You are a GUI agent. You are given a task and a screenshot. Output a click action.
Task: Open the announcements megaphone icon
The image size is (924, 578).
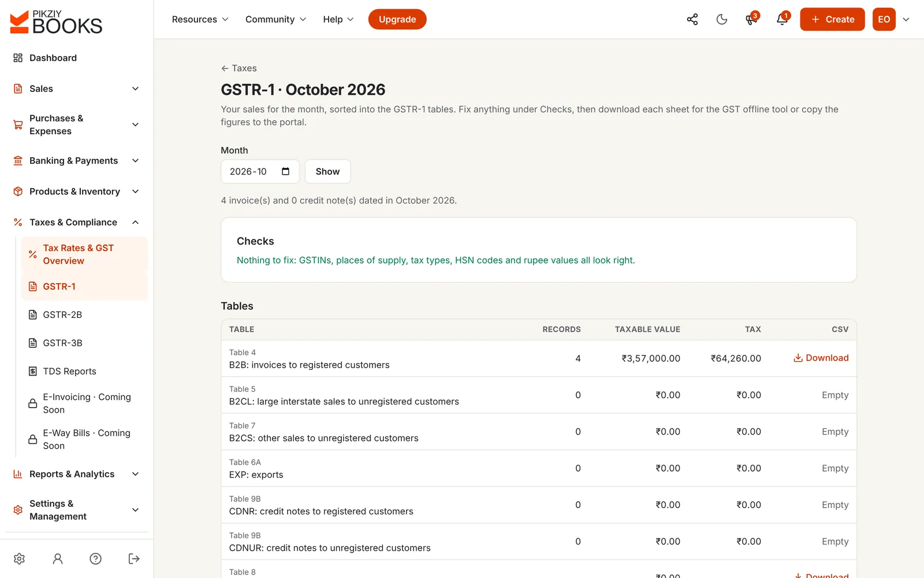click(751, 19)
